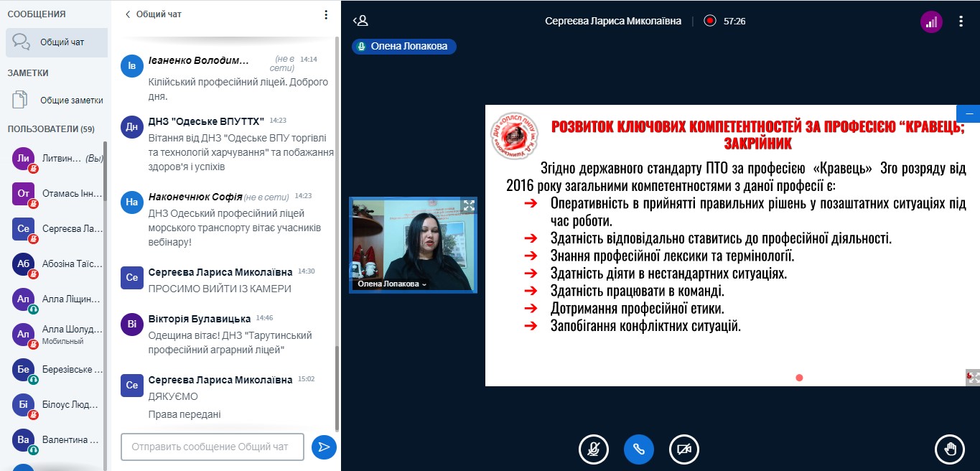Minimize the presentation with blue minus button
The image size is (980, 471).
[x=968, y=114]
